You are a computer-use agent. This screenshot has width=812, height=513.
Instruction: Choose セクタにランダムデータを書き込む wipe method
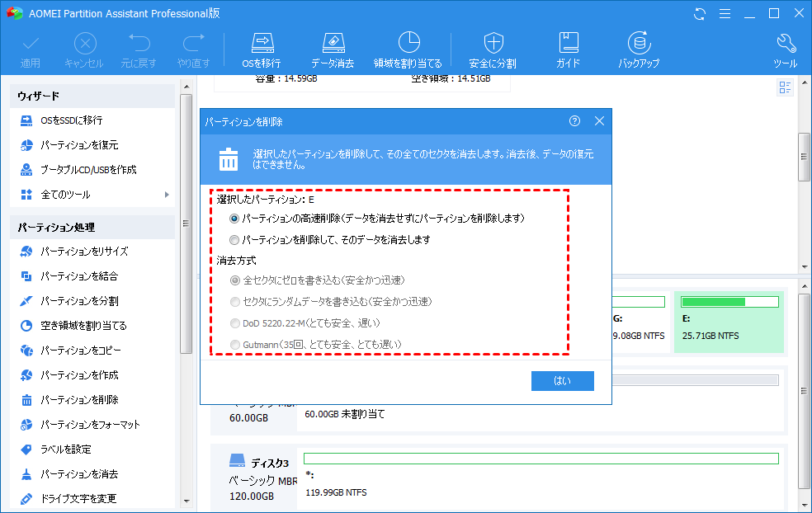pos(235,302)
